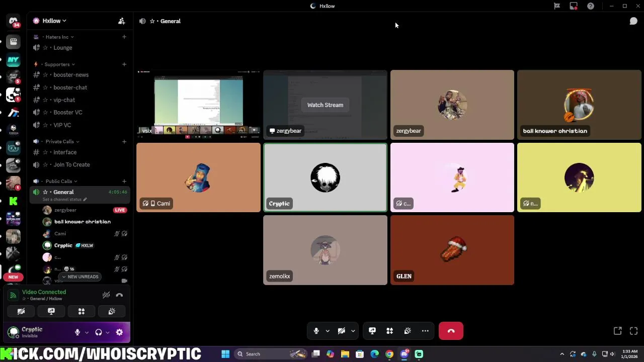Start an activity from the sidebar voice panel

click(x=82, y=312)
